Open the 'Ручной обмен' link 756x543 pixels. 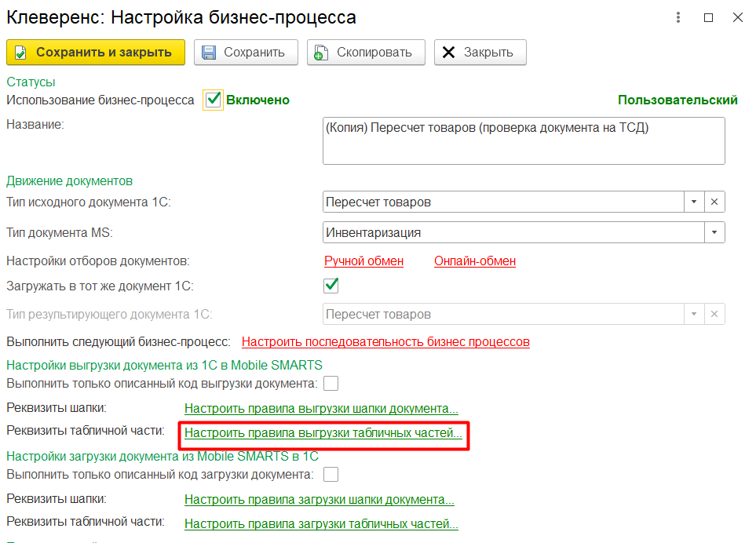tap(364, 261)
